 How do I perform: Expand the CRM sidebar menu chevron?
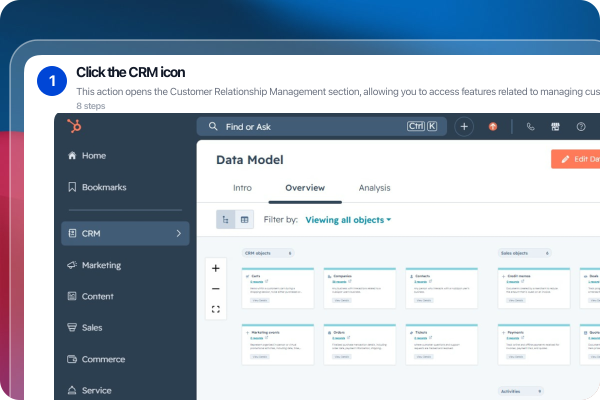[178, 233]
